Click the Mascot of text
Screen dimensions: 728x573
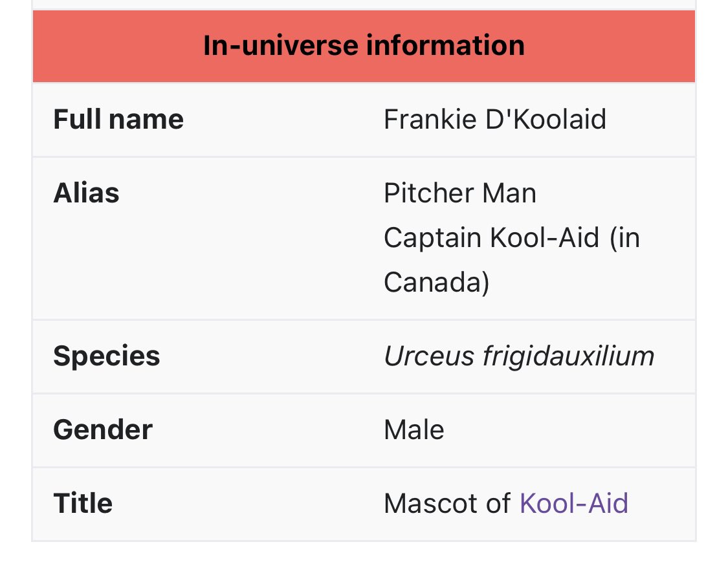[x=447, y=503]
